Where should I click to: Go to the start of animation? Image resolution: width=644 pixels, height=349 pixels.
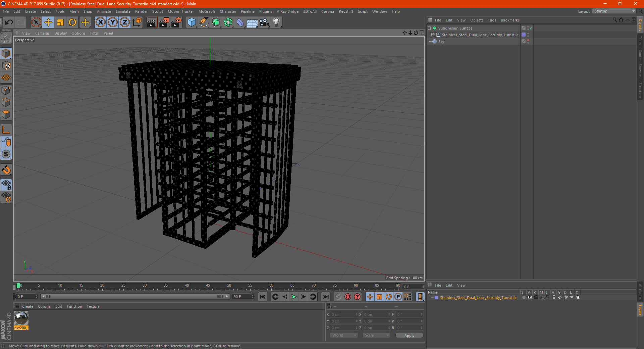[x=263, y=297]
